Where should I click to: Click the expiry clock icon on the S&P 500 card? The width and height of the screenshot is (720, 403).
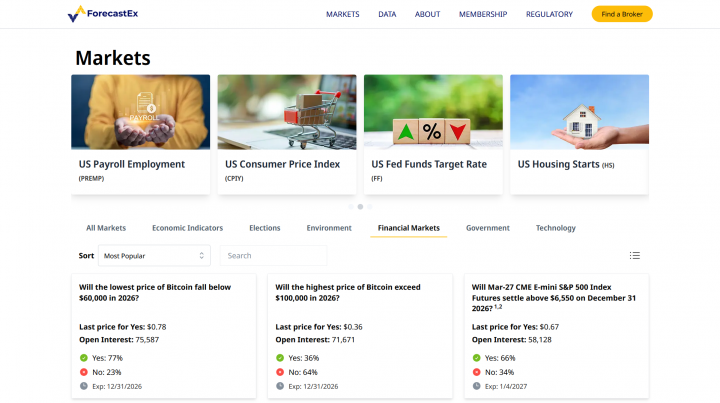pos(477,386)
